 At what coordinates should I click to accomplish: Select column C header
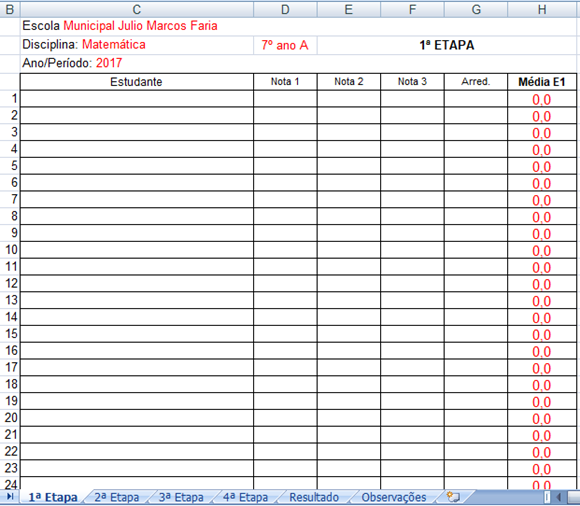[137, 9]
